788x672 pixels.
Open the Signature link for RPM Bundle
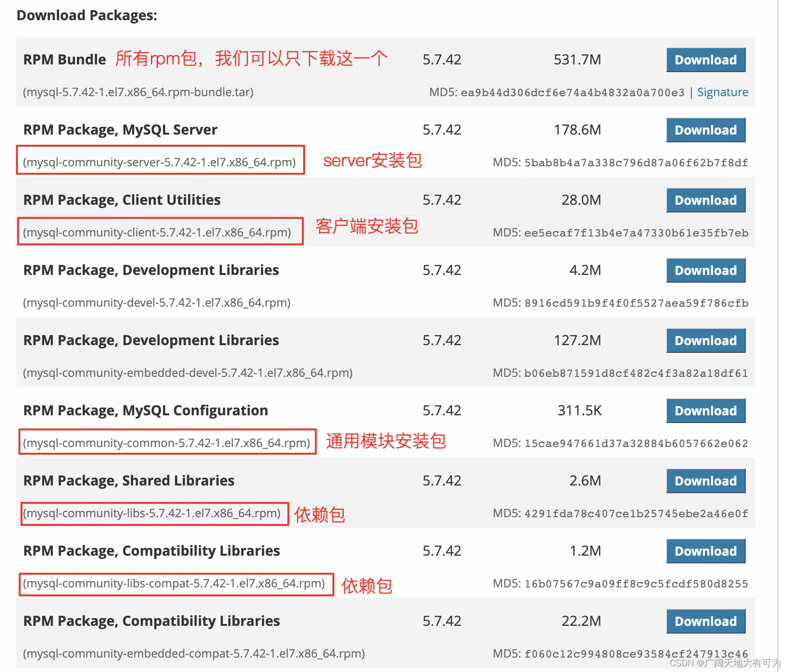(723, 92)
